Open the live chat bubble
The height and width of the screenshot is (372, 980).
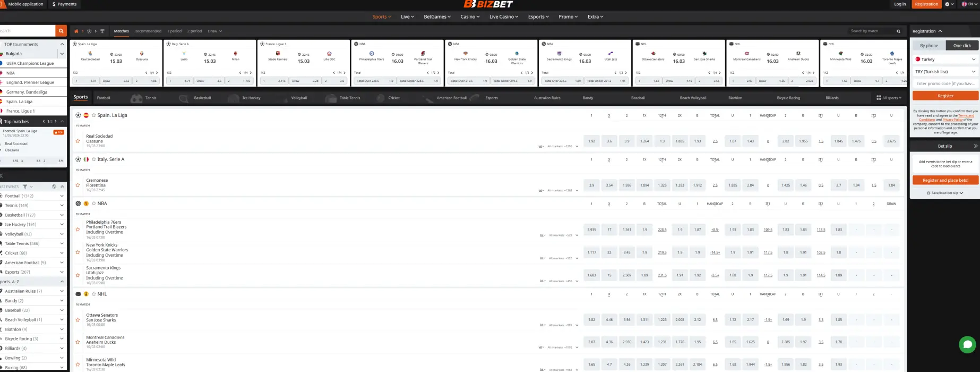[967, 344]
